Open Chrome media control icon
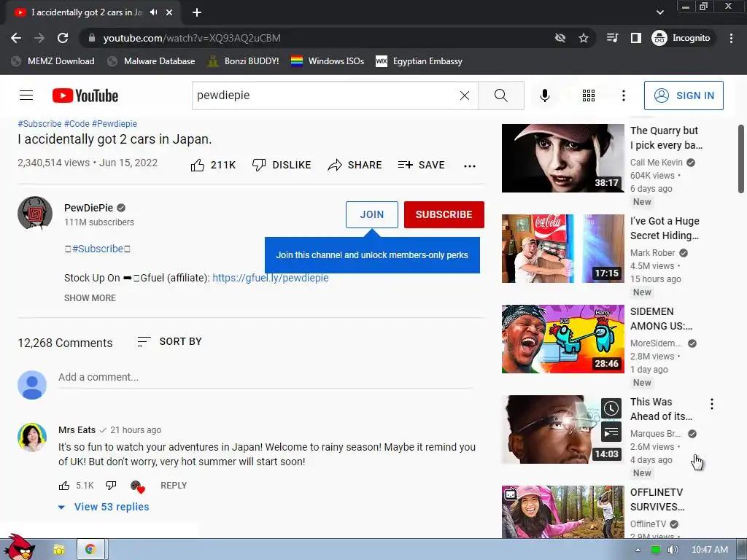 click(612, 38)
